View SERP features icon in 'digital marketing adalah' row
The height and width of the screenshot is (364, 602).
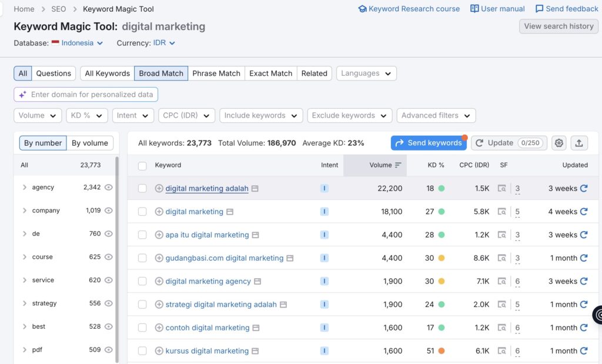pyautogui.click(x=502, y=189)
